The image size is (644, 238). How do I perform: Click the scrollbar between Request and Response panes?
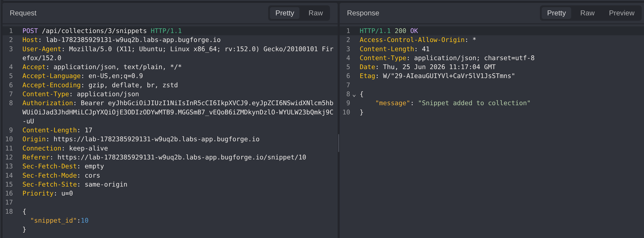(x=339, y=143)
